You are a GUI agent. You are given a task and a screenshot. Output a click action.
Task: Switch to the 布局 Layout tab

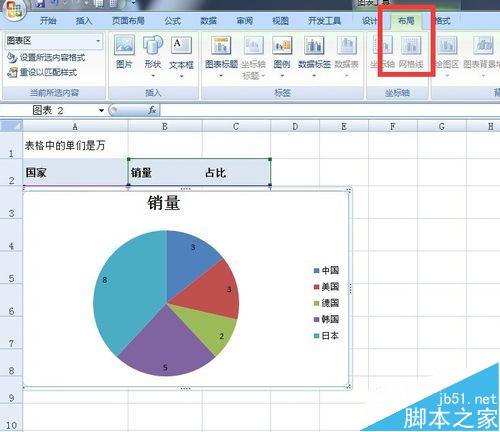tap(406, 21)
